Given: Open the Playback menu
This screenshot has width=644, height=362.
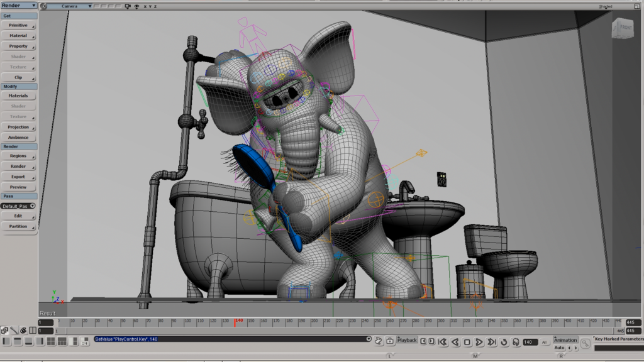Looking at the screenshot, I should (x=407, y=340).
